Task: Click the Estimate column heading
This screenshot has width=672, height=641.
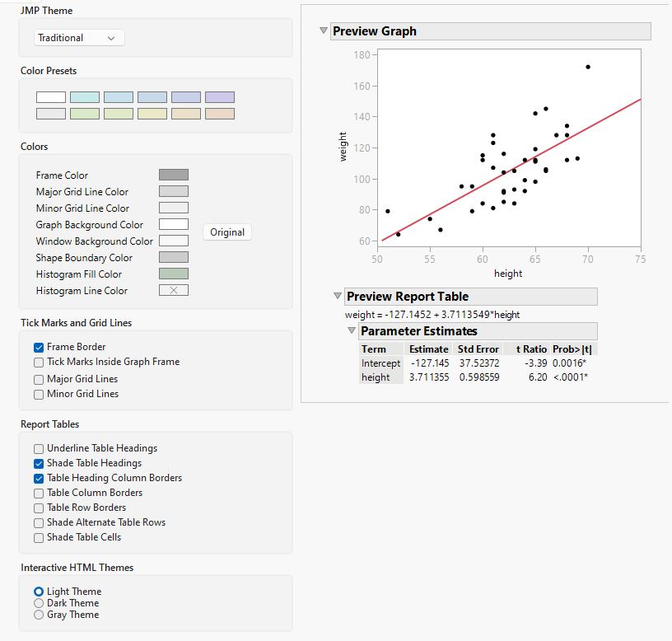Action: 428,349
